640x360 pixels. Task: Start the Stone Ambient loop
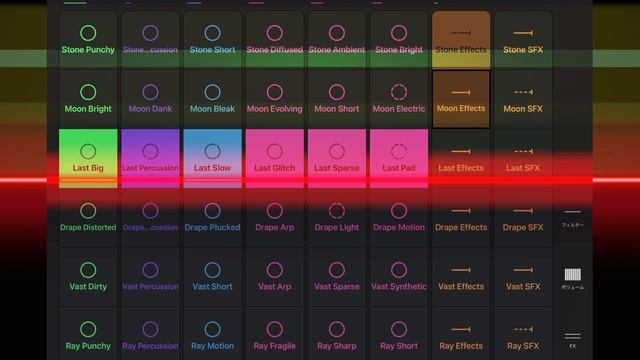point(337,40)
